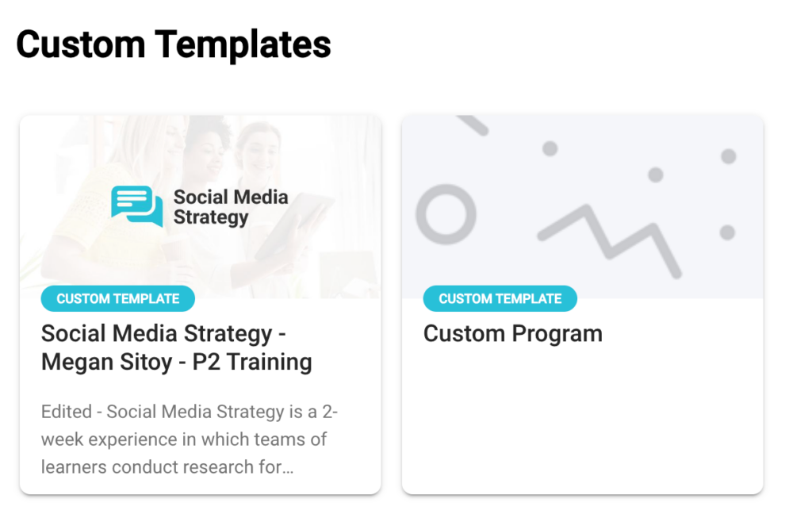Click the description starting with 'Edited - Social Media Strategy'
This screenshot has width=812, height=522.
pyautogui.click(x=190, y=439)
